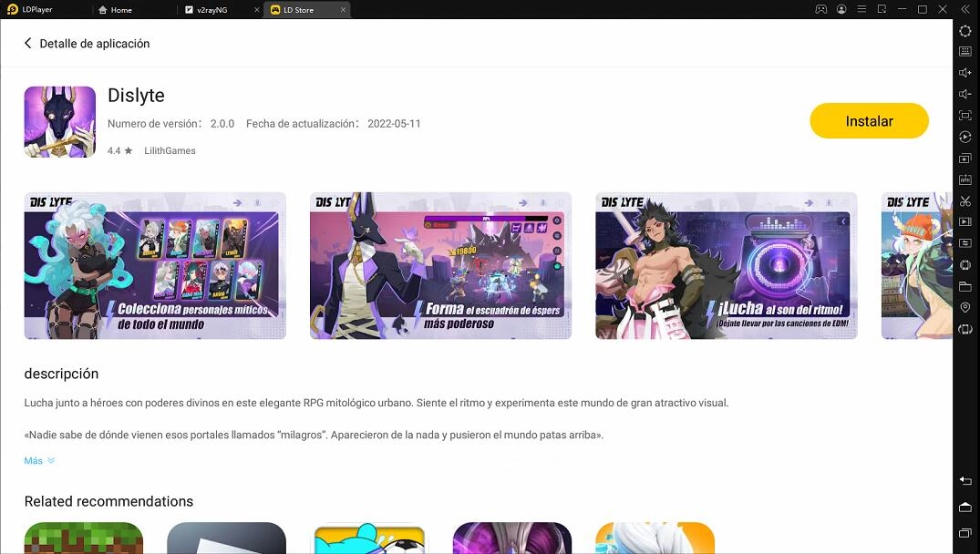
Task: Close the v2rayNG tab
Action: (256, 10)
